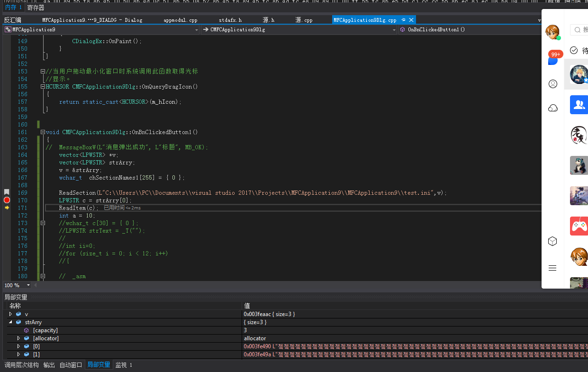Switch to the 内存 1 tab
Image resolution: width=588 pixels, height=372 pixels.
[x=13, y=8]
